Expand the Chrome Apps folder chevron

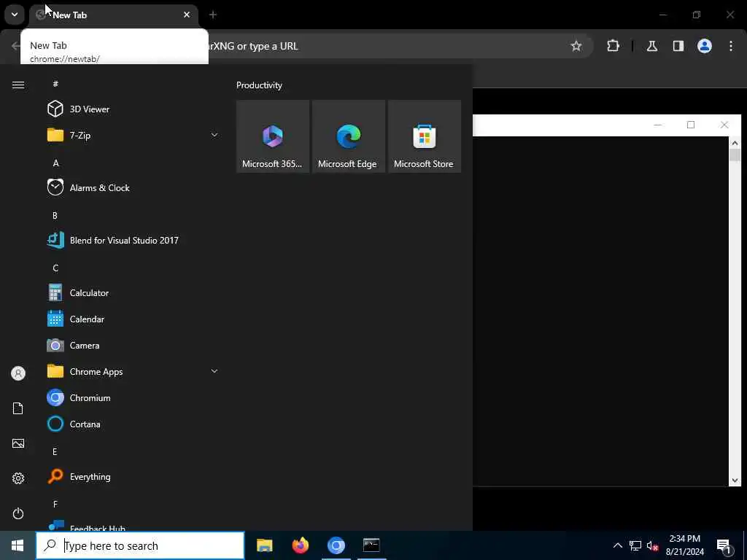point(214,371)
